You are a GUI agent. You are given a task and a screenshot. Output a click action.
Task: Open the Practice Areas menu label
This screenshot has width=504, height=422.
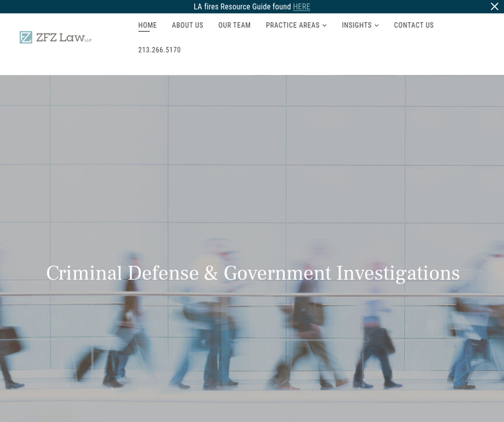292,26
